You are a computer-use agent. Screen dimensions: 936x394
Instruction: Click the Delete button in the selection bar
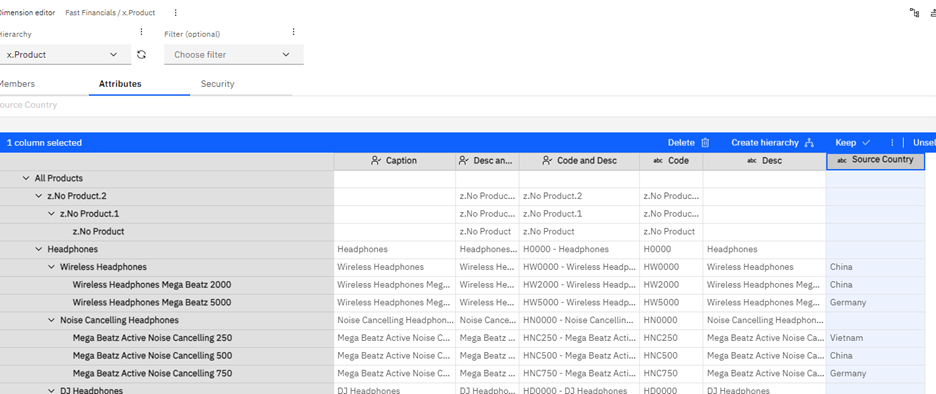coord(688,143)
